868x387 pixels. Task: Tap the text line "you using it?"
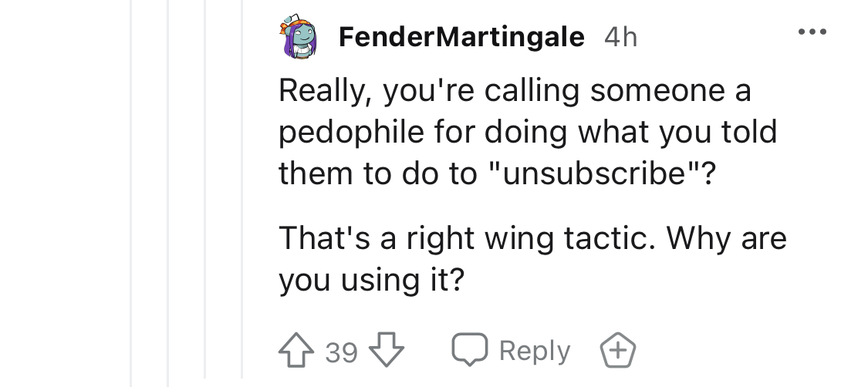371,280
